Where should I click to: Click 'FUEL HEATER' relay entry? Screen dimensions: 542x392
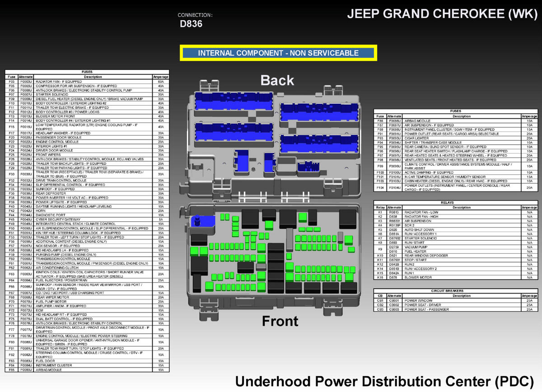[x=456, y=252]
